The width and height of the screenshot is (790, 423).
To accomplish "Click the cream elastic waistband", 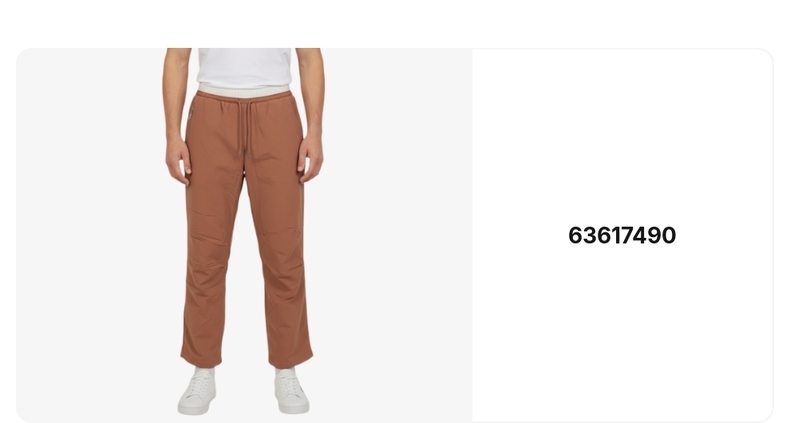I will (244, 91).
